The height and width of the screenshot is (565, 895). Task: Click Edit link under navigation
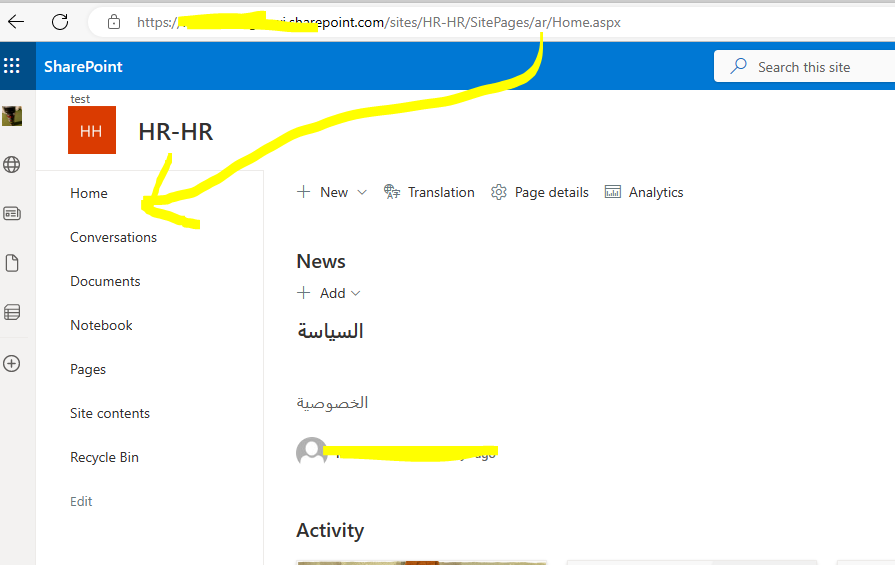(x=81, y=501)
